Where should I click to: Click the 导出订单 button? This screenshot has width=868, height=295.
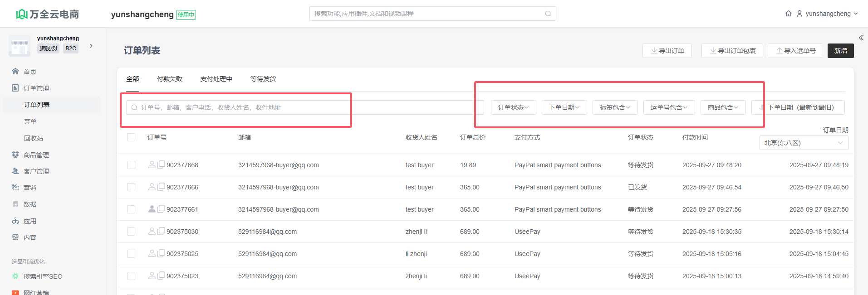[667, 51]
